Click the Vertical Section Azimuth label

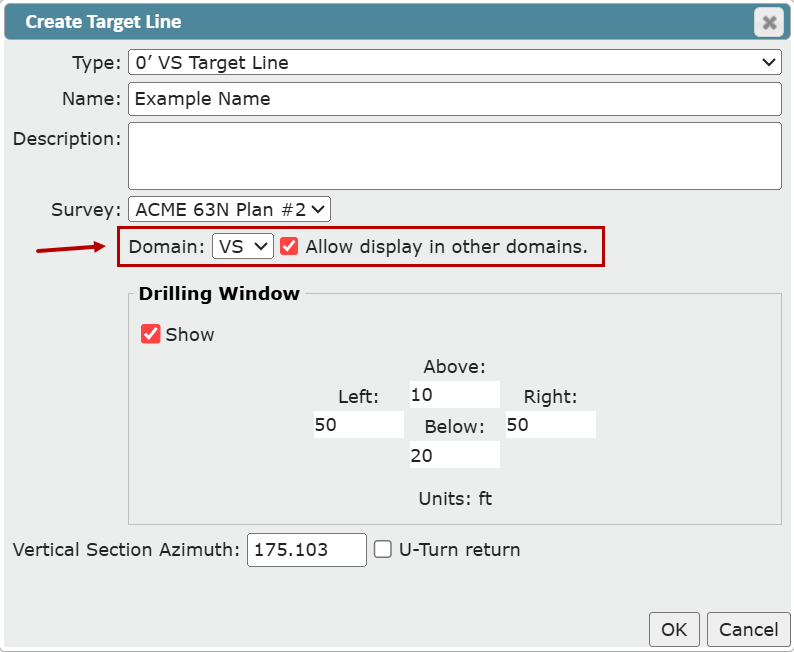pyautogui.click(x=126, y=550)
